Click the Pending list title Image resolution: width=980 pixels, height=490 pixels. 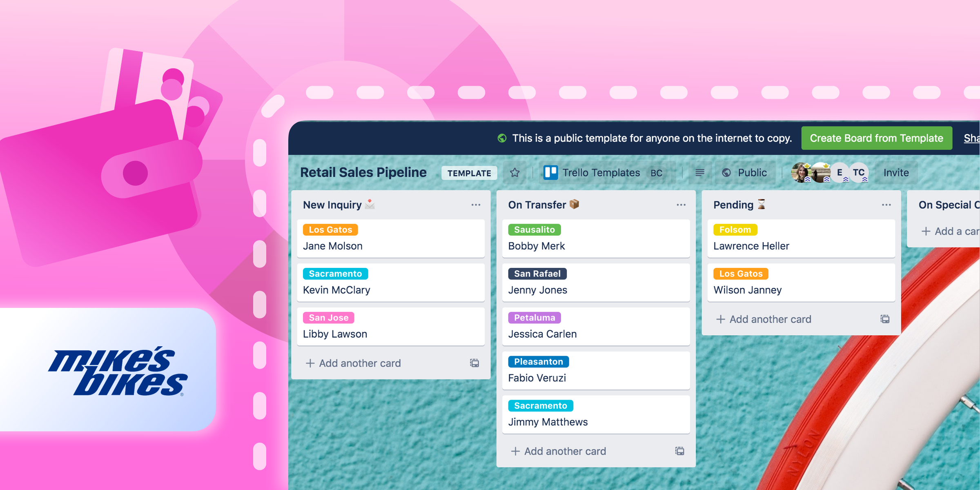click(739, 205)
